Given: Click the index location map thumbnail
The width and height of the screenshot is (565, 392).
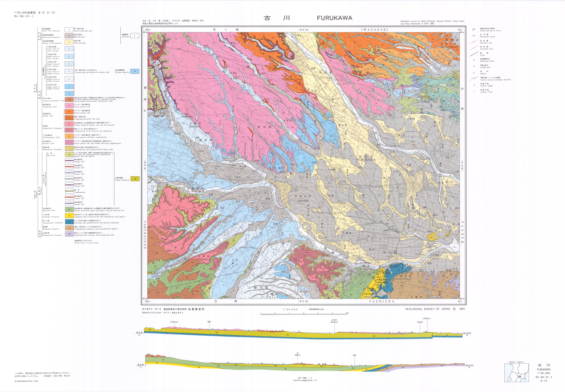Looking at the screenshot, I should point(517,373).
